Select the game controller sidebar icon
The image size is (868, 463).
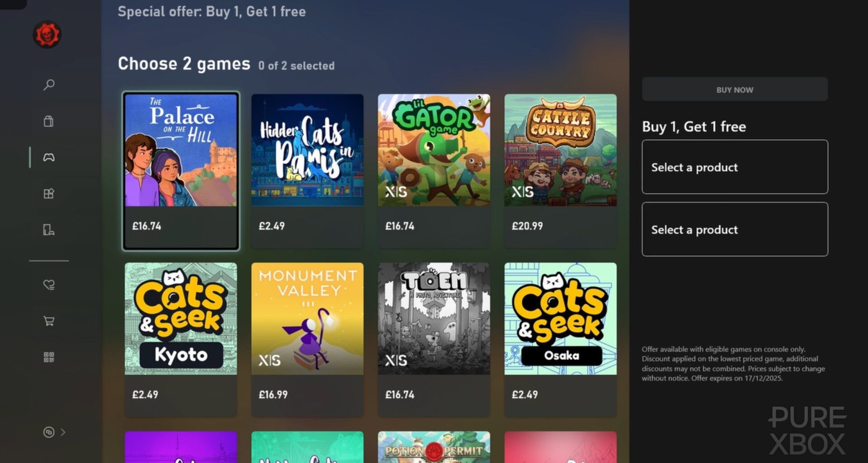49,157
